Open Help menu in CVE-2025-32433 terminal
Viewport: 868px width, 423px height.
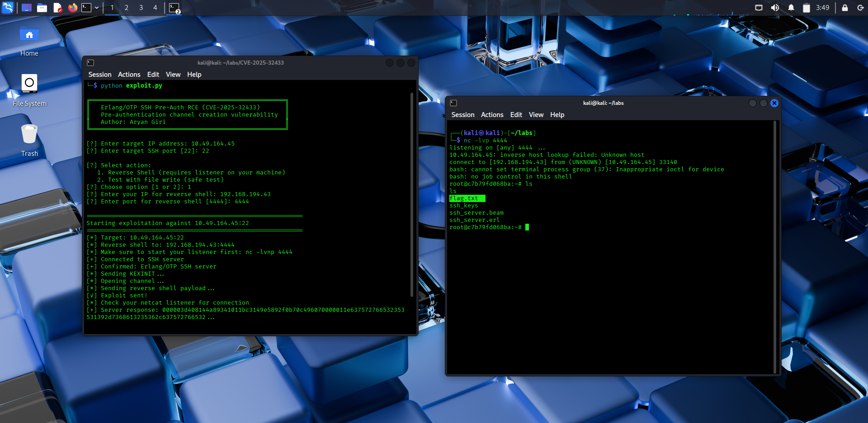(x=194, y=75)
